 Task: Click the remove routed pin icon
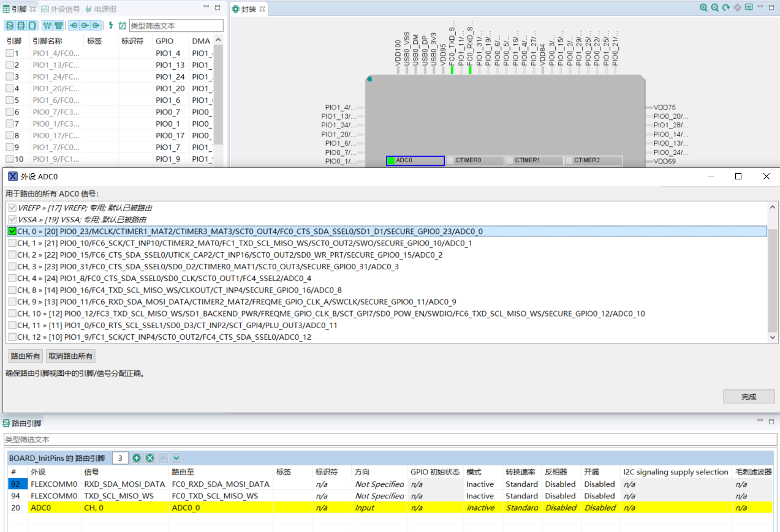[x=150, y=458]
